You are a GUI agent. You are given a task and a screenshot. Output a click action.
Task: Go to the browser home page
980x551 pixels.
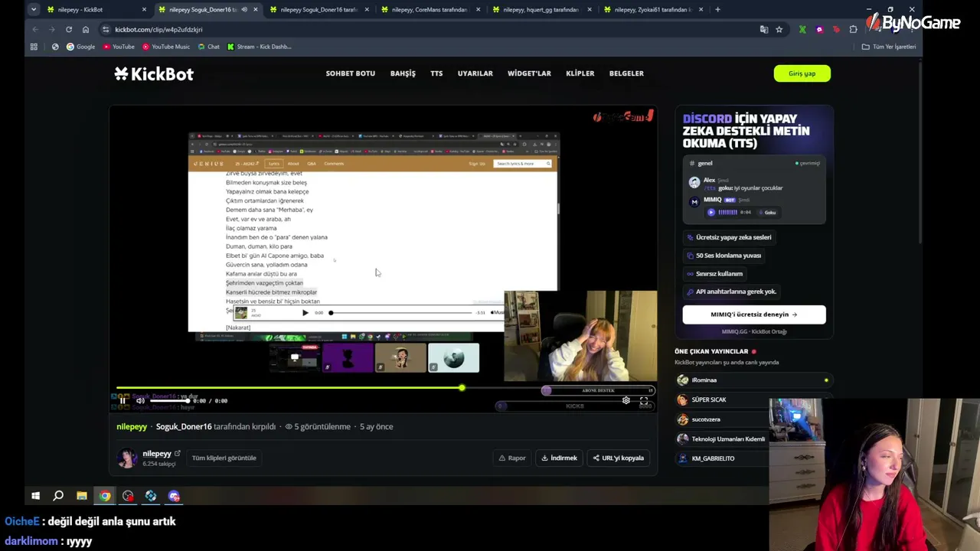(86, 29)
